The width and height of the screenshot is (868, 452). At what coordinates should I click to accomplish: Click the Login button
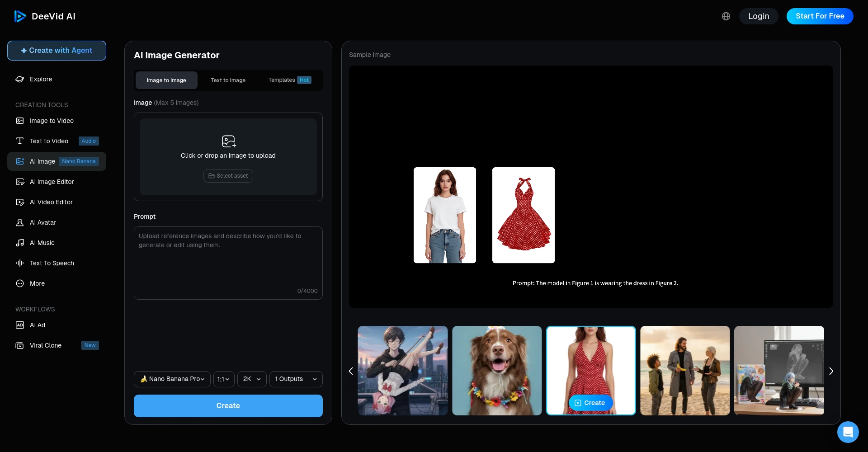point(758,16)
